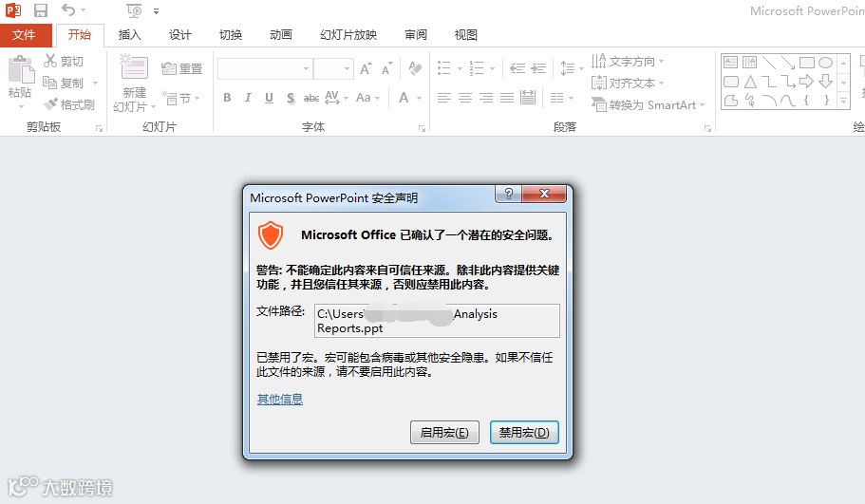The height and width of the screenshot is (504, 865).
Task: Open the 剪贴板 dialog launcher
Action: pos(99,128)
